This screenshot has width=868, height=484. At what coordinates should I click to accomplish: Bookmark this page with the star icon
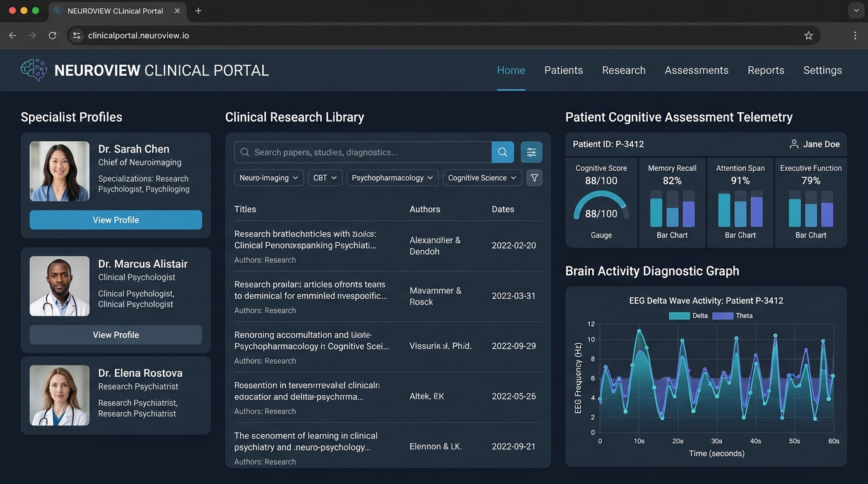(809, 36)
